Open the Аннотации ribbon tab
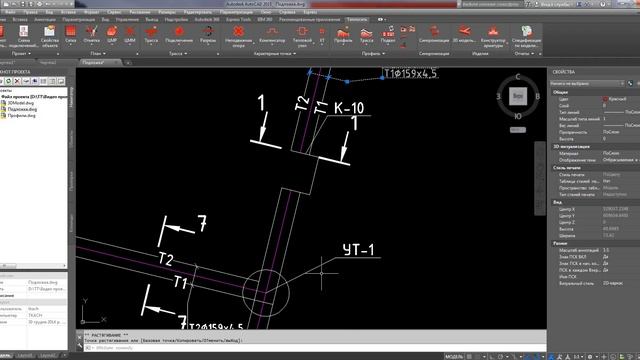This screenshot has width=640, height=360. point(45,19)
